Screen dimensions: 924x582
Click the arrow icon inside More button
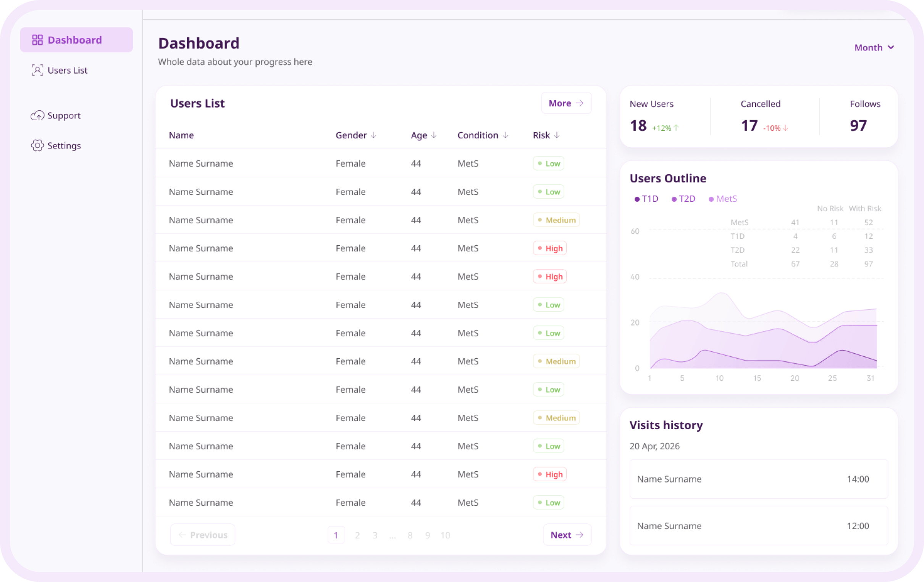click(x=580, y=103)
